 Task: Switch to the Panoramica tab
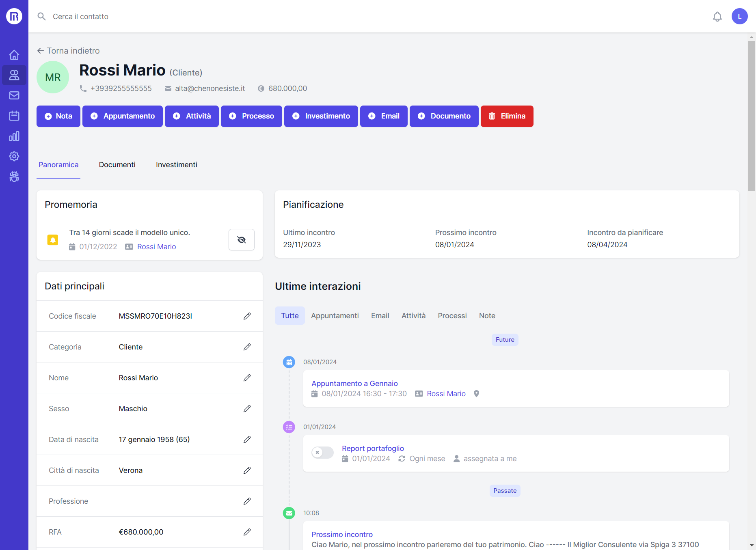pyautogui.click(x=58, y=165)
